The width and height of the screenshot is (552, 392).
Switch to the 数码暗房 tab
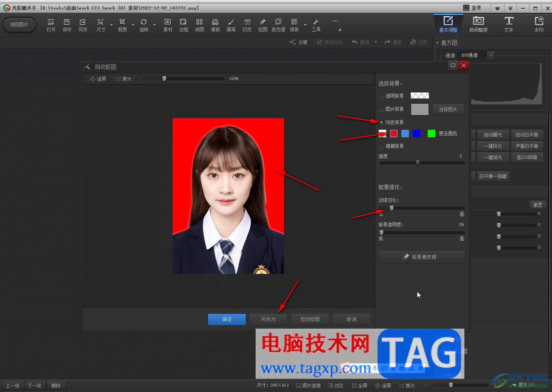tap(478, 24)
